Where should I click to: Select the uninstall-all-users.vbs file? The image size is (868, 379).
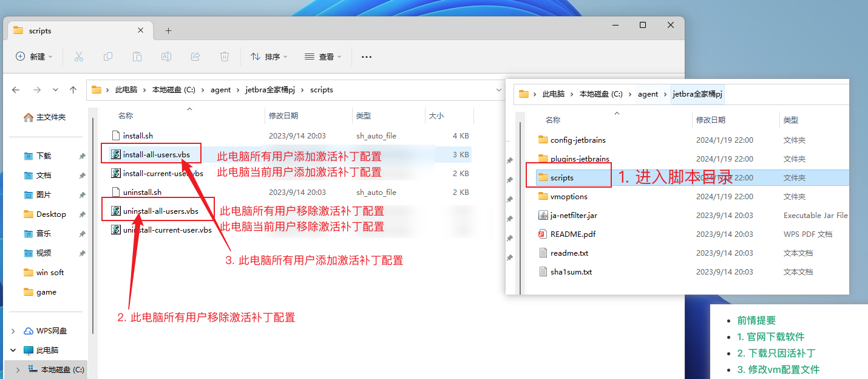pos(160,211)
